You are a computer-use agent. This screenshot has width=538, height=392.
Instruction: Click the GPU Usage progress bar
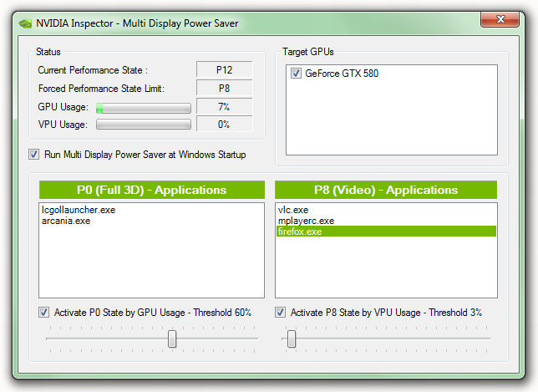[144, 108]
